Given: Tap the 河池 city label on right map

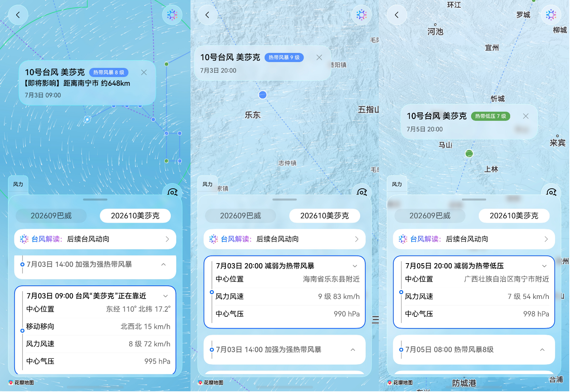Looking at the screenshot, I should (435, 31).
